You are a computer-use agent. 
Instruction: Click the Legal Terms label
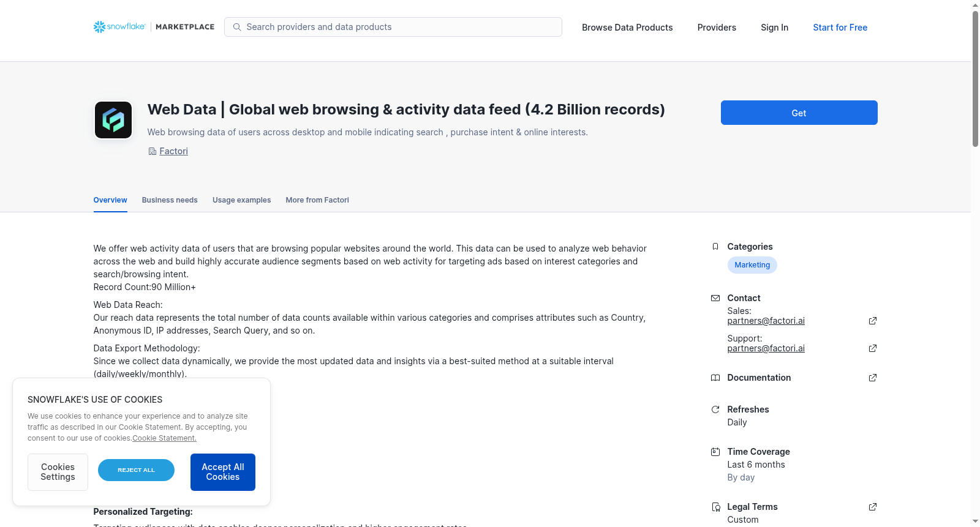tap(753, 507)
